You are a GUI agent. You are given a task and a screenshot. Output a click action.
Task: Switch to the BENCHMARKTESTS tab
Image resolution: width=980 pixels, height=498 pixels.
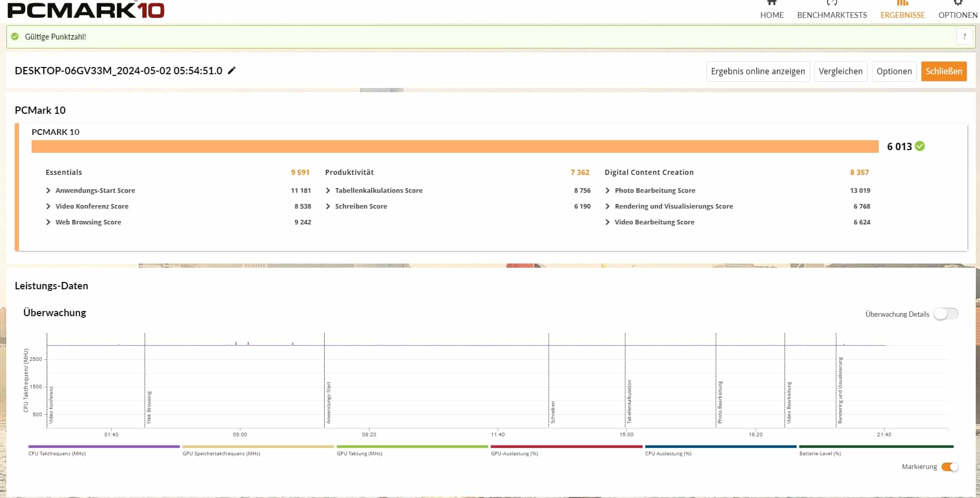click(x=832, y=15)
